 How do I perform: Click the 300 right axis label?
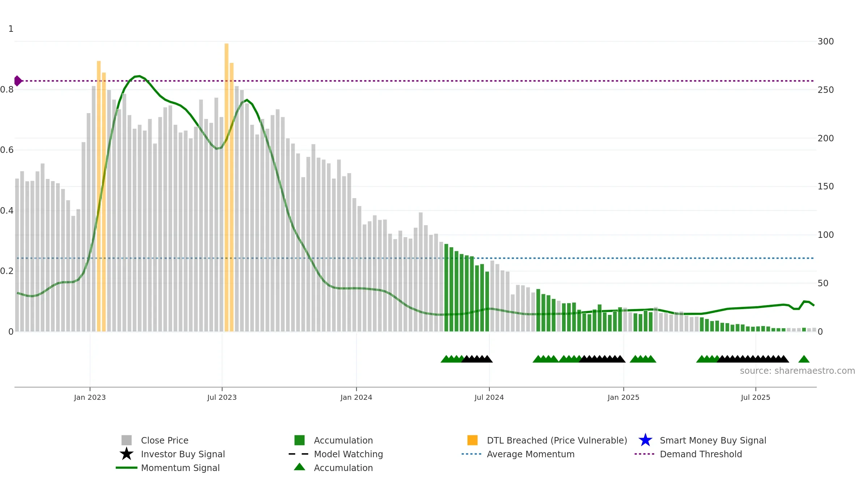pos(826,42)
